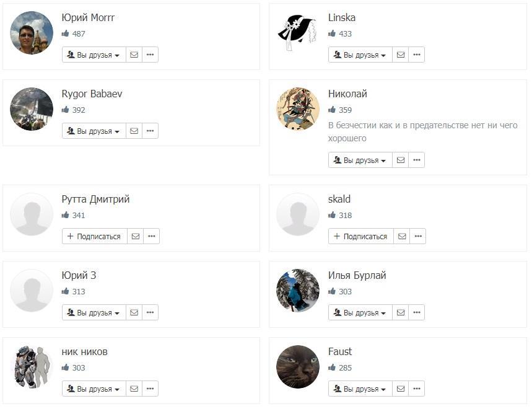Screen dimensions: 532x409
Task: Open more options for Linska
Action: point(417,55)
